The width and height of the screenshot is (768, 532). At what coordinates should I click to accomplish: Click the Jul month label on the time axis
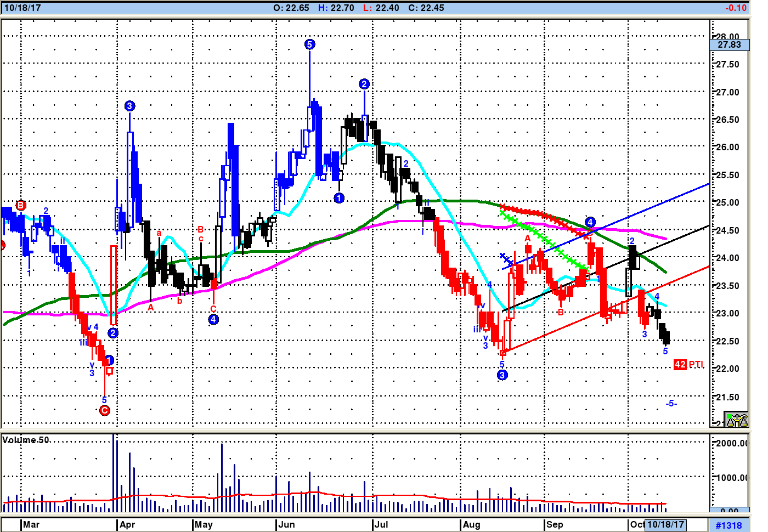pos(381,524)
